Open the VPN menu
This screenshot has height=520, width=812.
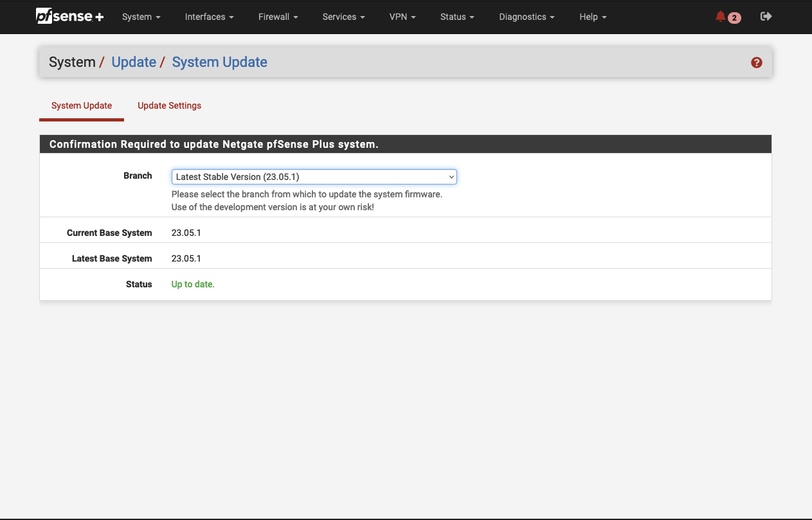click(x=402, y=17)
